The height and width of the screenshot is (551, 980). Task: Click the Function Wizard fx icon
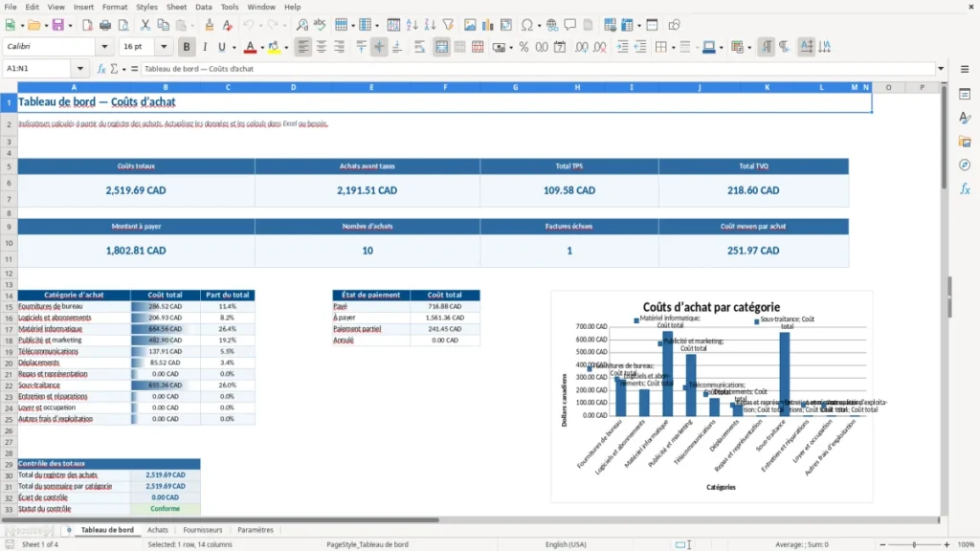101,69
